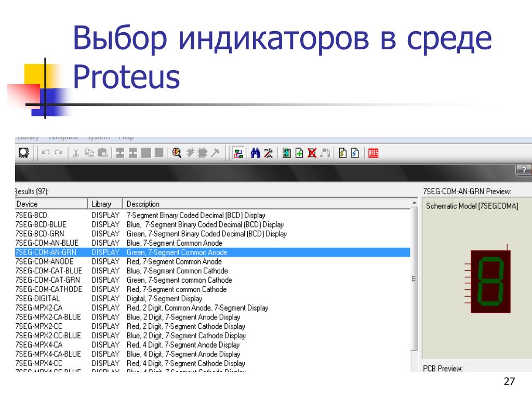532x399 pixels.
Task: Click the Exit to Parent Sheet icon
Action: (x=325, y=153)
